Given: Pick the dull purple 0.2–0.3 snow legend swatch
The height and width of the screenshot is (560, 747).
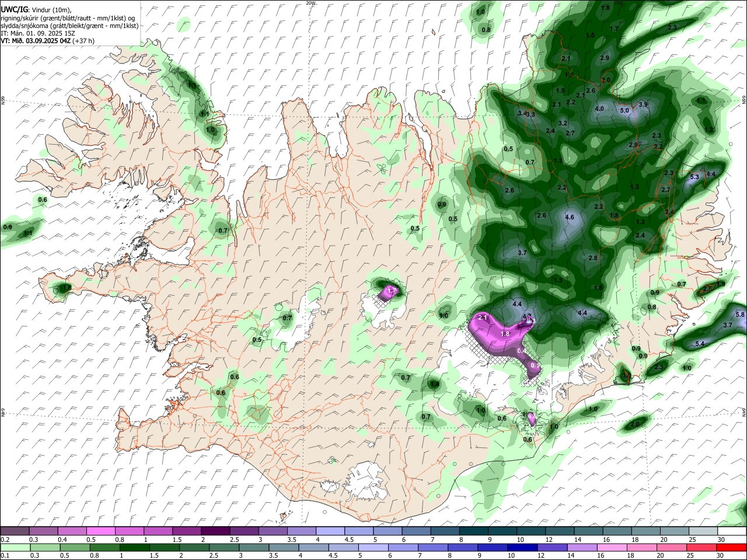Looking at the screenshot, I should click(x=15, y=531).
